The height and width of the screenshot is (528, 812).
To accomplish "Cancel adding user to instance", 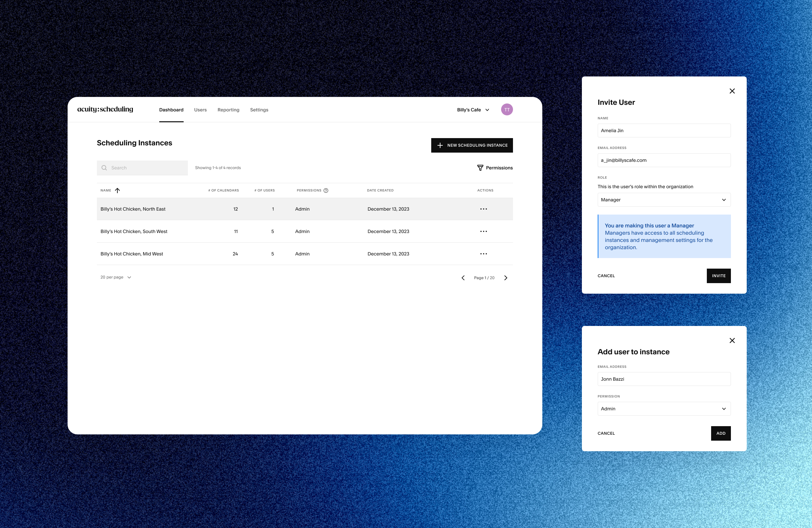I will coord(606,433).
